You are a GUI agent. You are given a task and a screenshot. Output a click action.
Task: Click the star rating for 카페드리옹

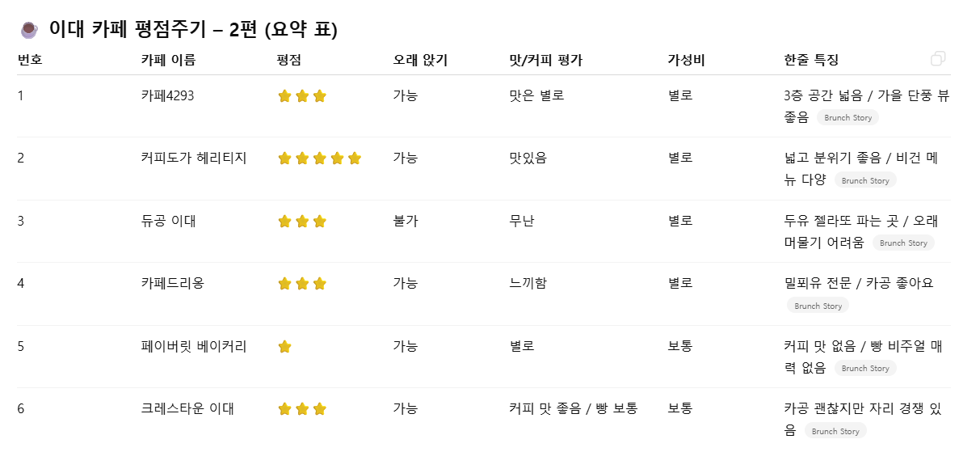point(301,284)
